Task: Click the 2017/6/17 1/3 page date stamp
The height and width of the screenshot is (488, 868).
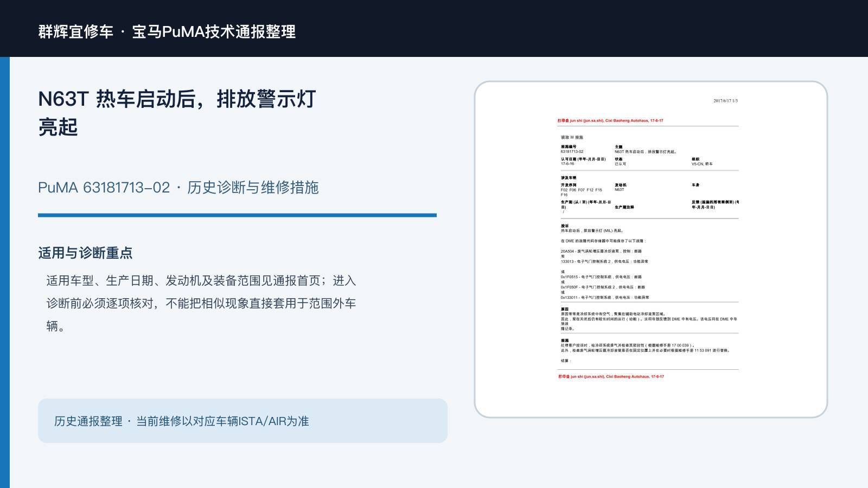Action: [725, 101]
